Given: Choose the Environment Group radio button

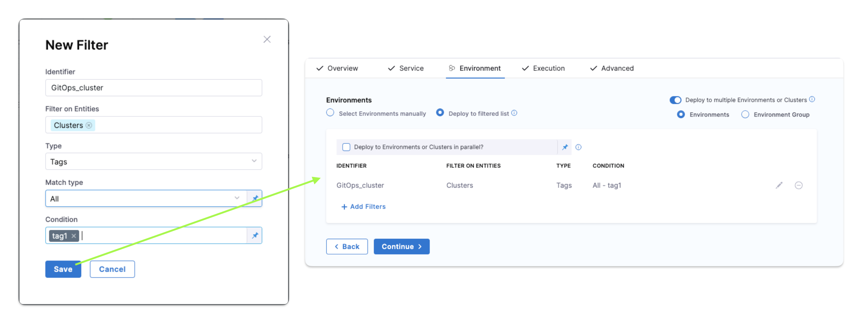Looking at the screenshot, I should 745,115.
